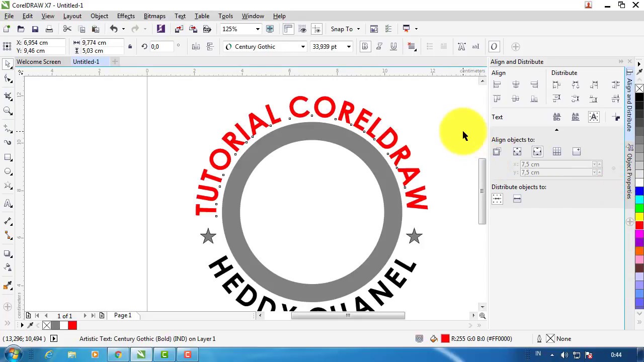Open the File menu

click(9, 16)
